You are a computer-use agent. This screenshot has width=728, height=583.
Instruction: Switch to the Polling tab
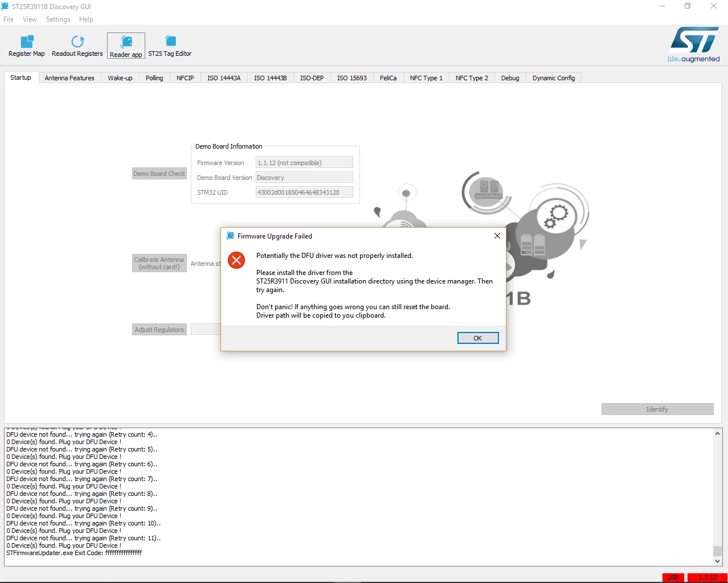(154, 78)
